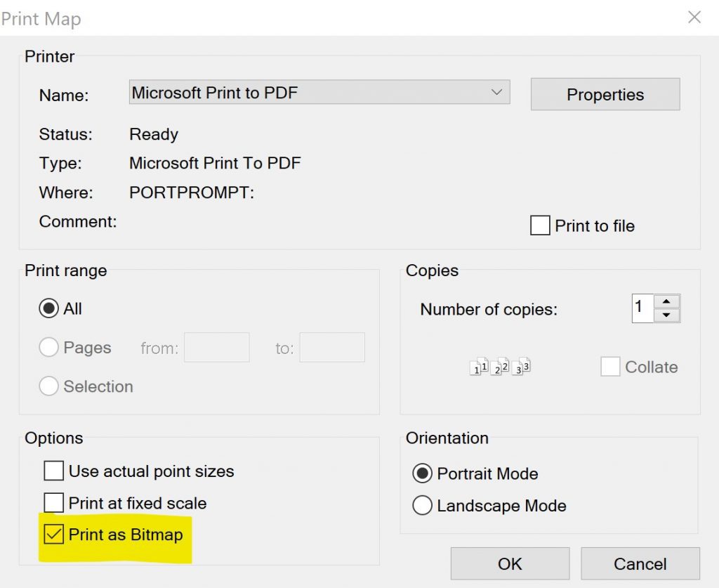The image size is (719, 588).
Task: Click the OK button
Action: pos(509,563)
